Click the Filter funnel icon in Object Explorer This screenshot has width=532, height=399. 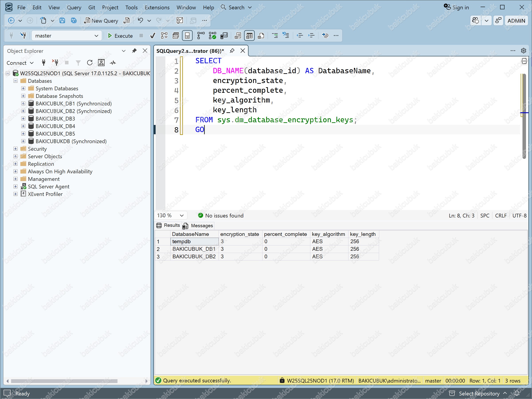coord(78,63)
